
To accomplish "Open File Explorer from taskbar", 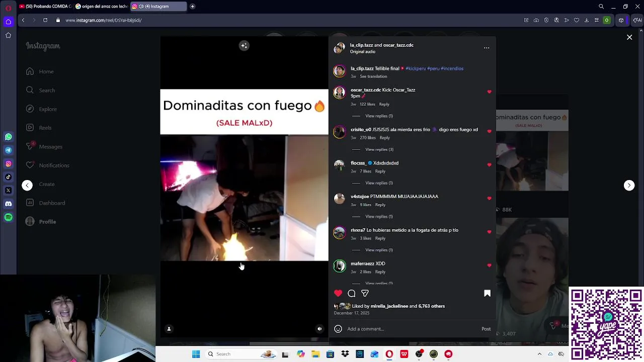I will pos(315,354).
